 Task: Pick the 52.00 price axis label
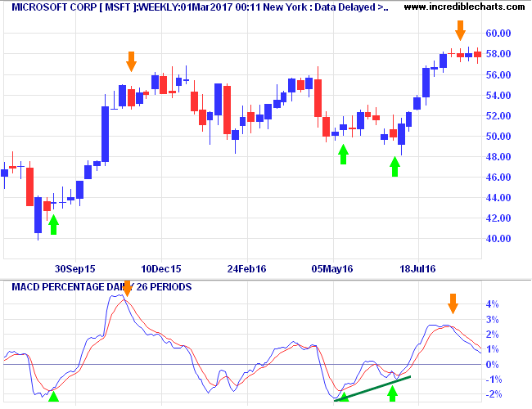tap(498, 116)
